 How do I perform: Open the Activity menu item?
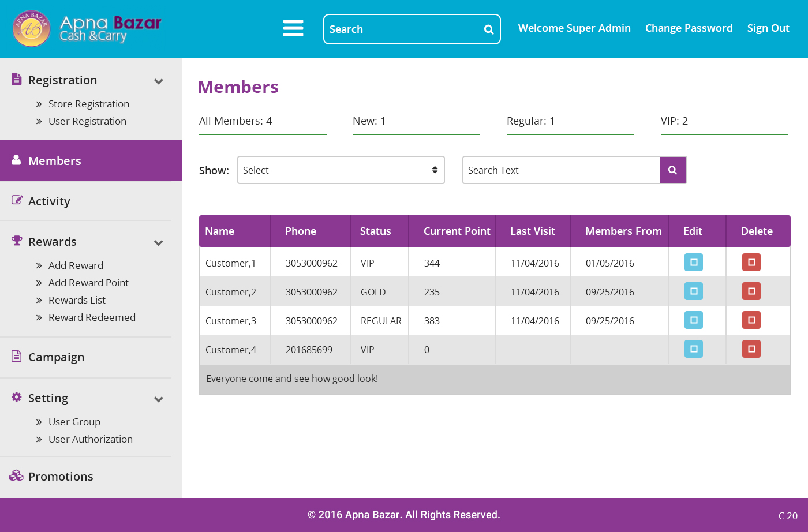[x=49, y=201]
